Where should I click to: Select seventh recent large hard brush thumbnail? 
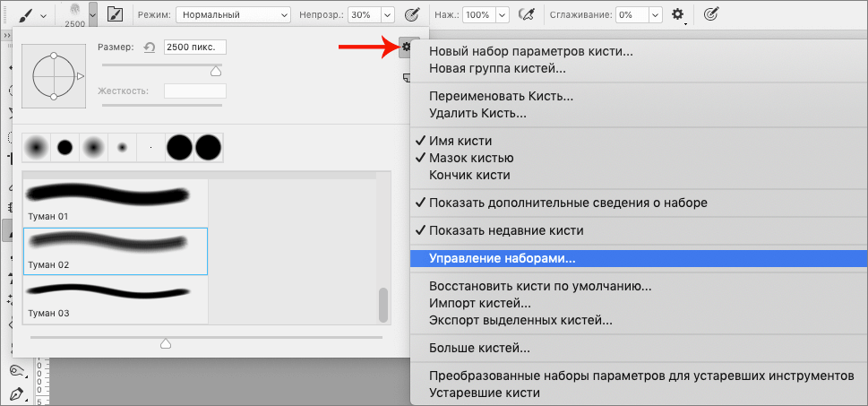pyautogui.click(x=208, y=147)
